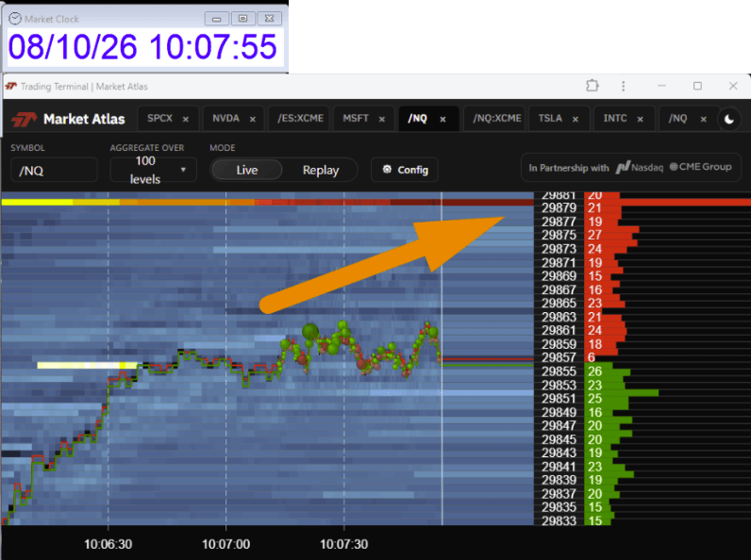751x560 pixels.
Task: Open the Aggregate Over levels dropdown
Action: [x=153, y=170]
